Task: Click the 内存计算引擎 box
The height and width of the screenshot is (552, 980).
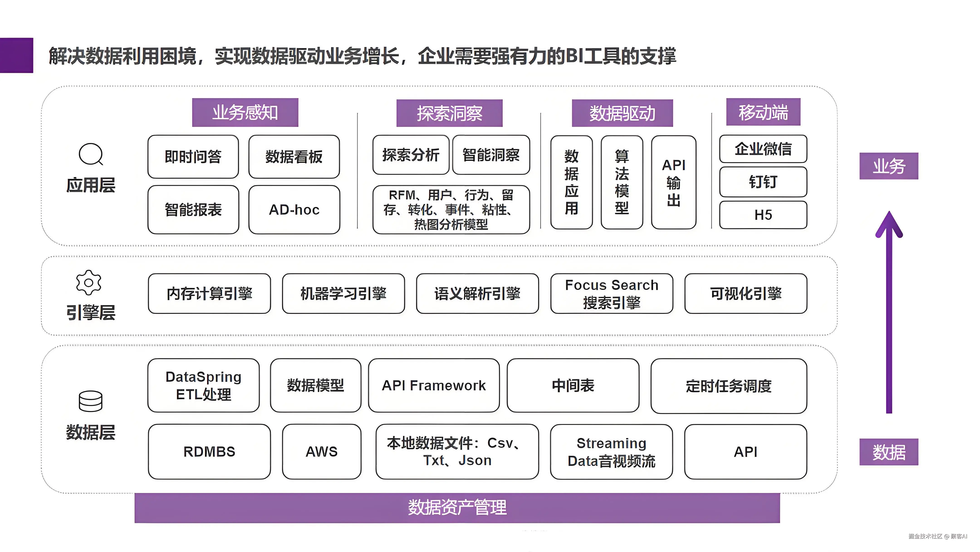Action: tap(209, 293)
